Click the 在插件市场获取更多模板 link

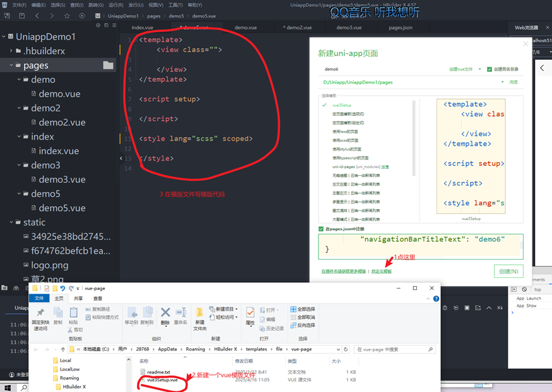[344, 272]
